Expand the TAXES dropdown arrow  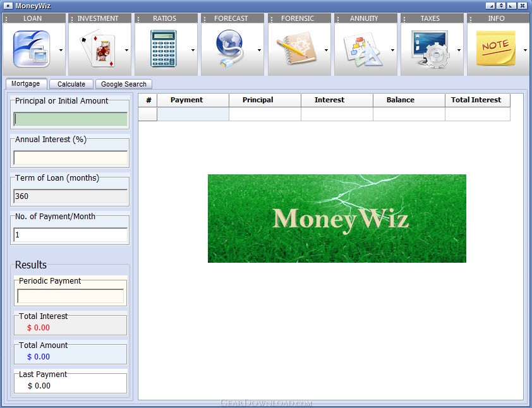click(x=459, y=50)
